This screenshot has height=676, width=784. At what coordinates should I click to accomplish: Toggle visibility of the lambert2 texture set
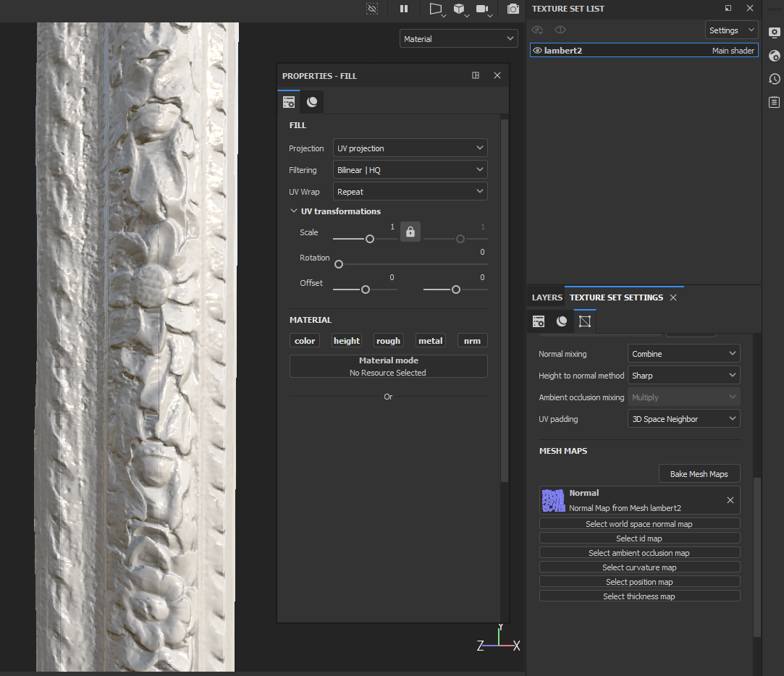pyautogui.click(x=537, y=50)
